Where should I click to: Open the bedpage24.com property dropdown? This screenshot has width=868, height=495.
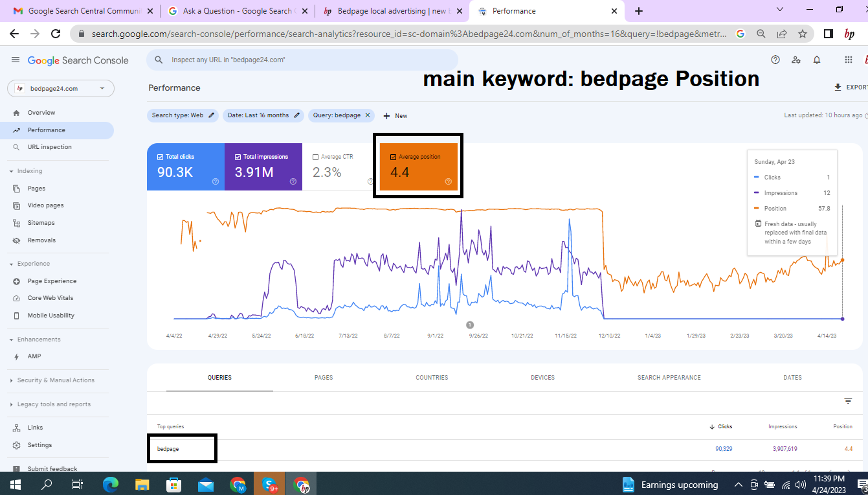61,89
